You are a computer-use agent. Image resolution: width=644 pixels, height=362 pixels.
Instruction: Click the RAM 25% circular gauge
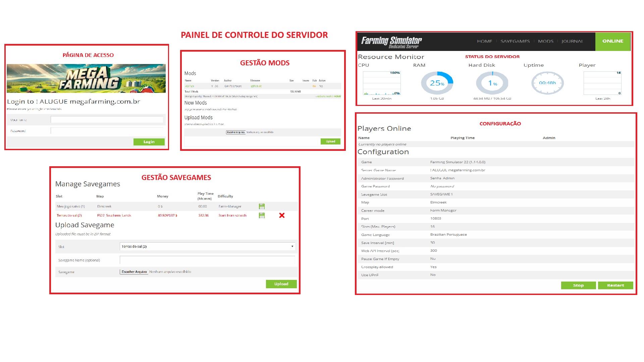tap(437, 83)
